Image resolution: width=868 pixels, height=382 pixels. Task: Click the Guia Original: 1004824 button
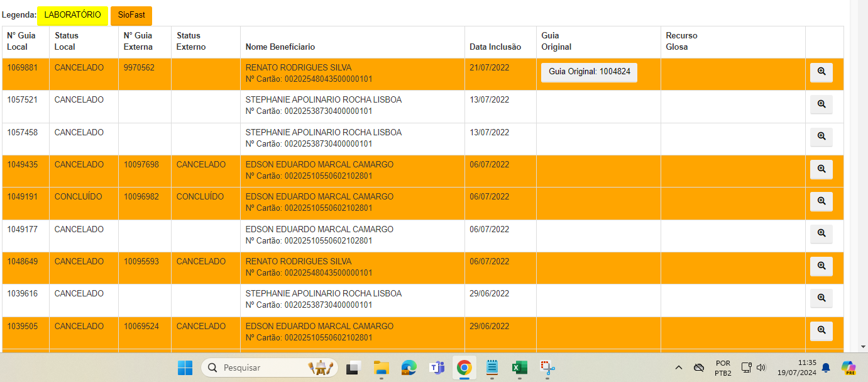pos(589,72)
